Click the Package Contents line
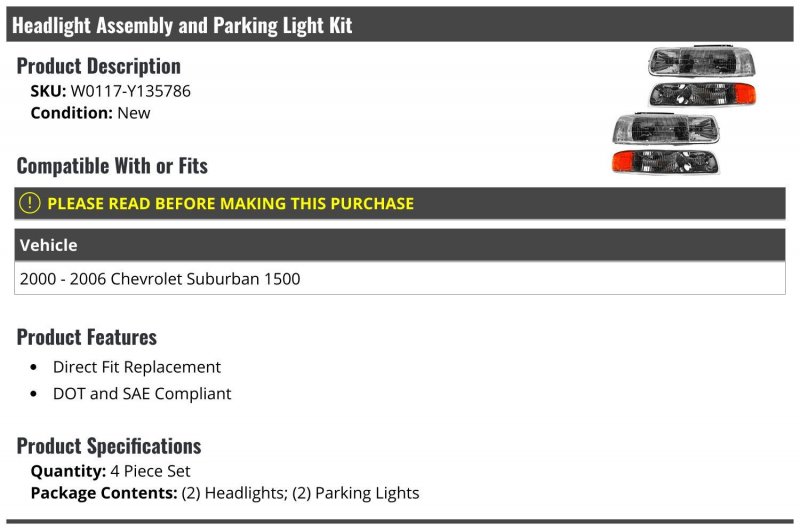Image resolution: width=800 pixels, height=530 pixels. [225, 493]
